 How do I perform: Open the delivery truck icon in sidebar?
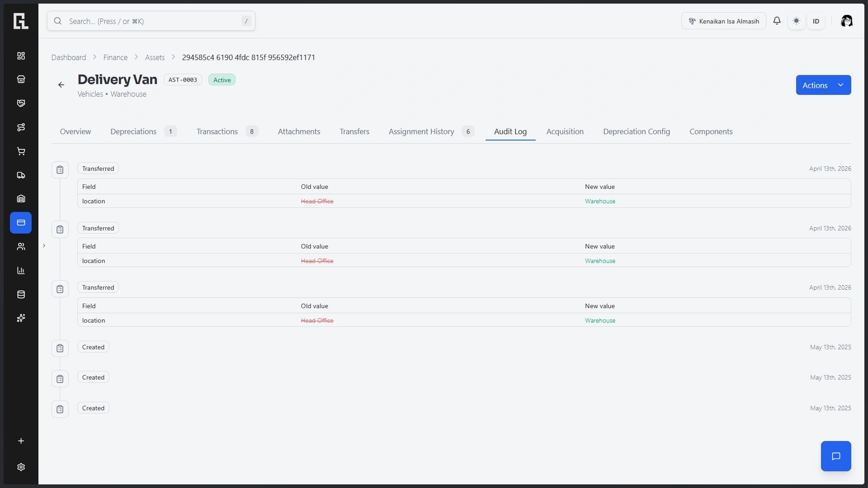[21, 175]
